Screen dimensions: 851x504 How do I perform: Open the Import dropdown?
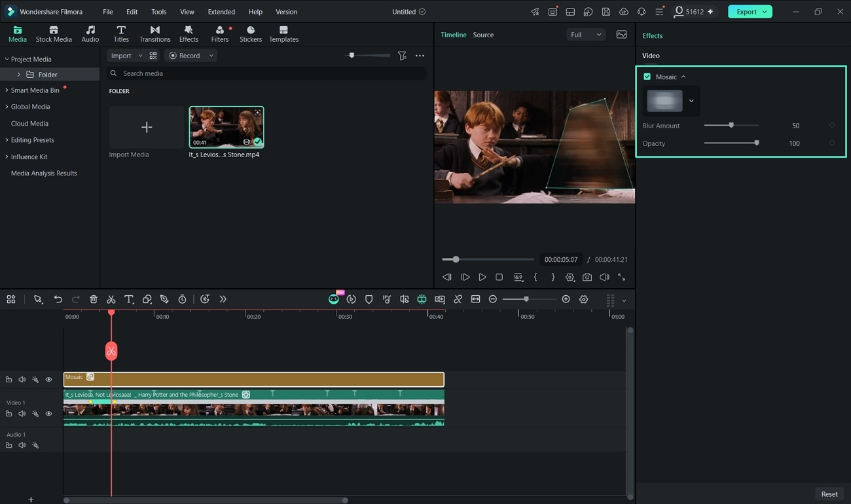pos(126,56)
